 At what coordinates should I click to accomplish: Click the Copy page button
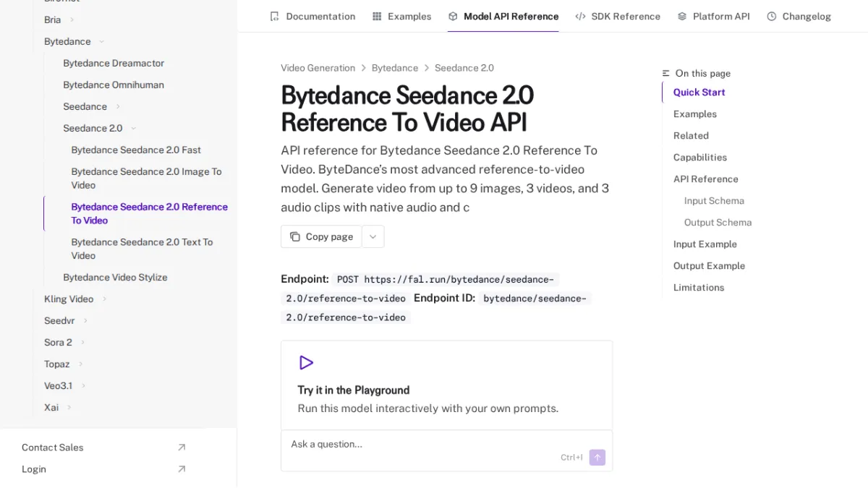[x=321, y=236]
